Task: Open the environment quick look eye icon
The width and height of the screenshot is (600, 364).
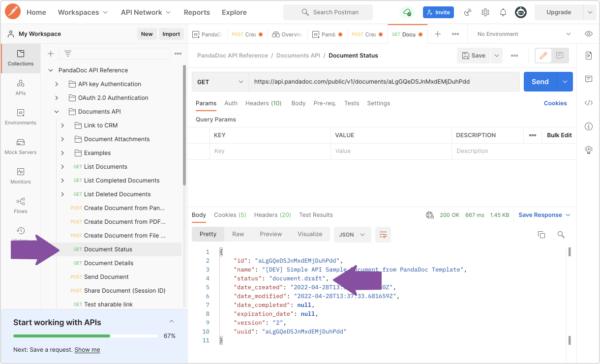Action: coord(589,34)
